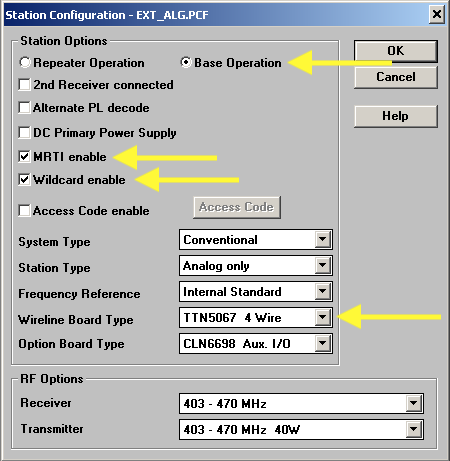
Task: Close the Station Configuration dialog
Action: tap(437, 15)
